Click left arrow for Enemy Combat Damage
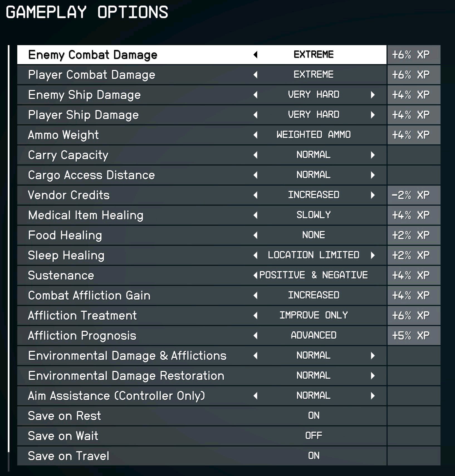 (255, 55)
